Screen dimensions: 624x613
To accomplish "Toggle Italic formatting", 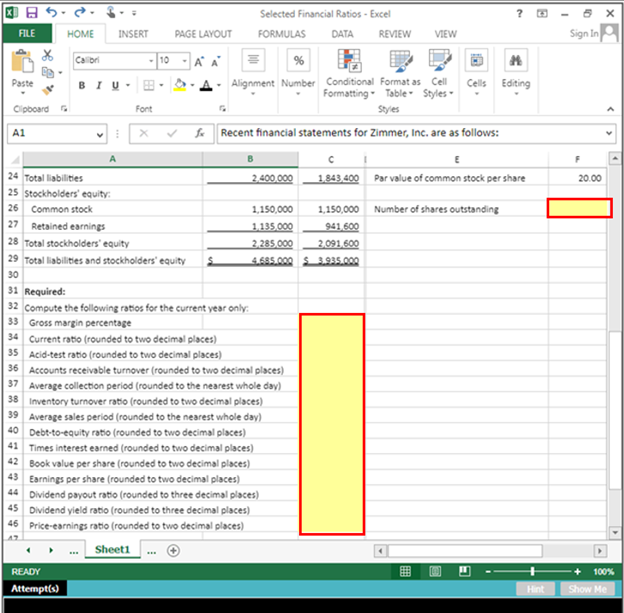I will 99,85.
